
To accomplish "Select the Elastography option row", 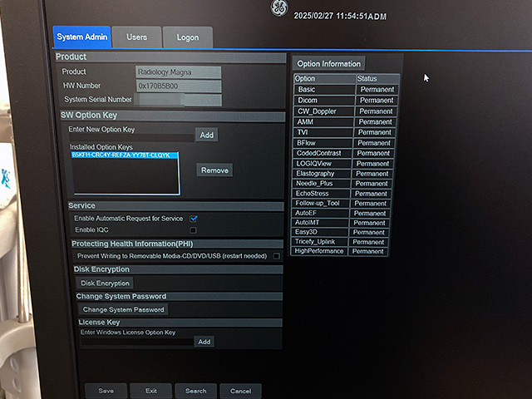I will click(342, 174).
